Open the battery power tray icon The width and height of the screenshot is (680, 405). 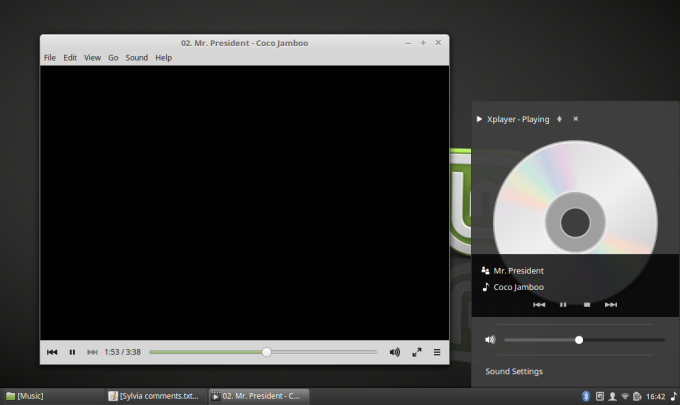637,396
